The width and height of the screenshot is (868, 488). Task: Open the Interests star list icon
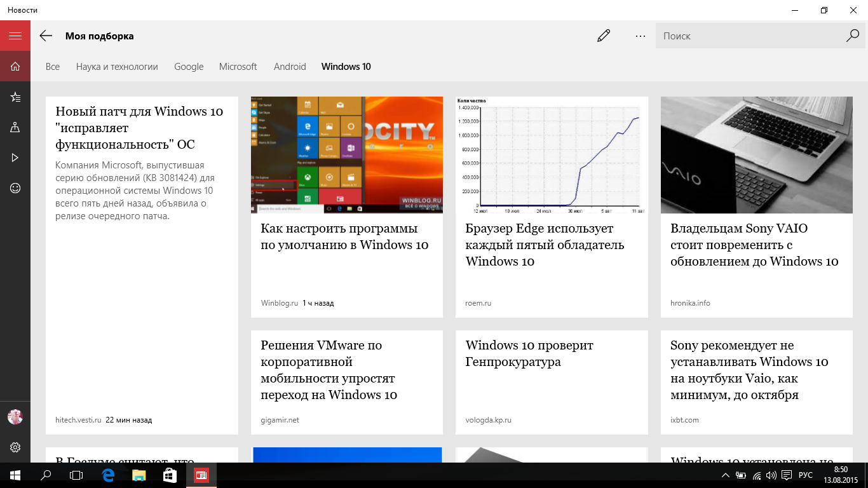(15, 97)
